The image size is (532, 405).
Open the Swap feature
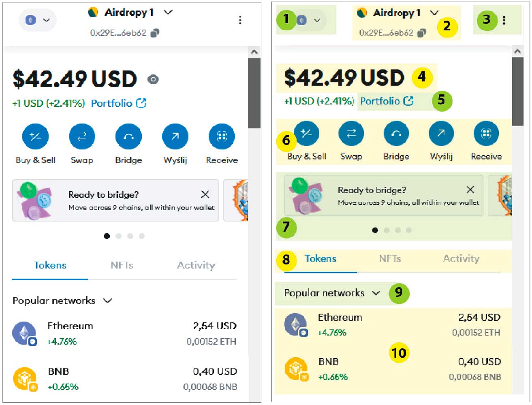pos(82,136)
